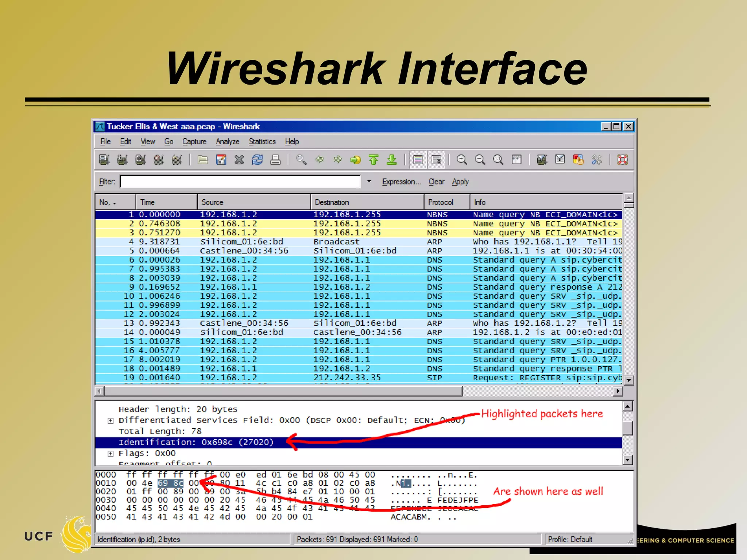747x560 pixels.
Task: Reload the capture file icon
Action: pyautogui.click(x=258, y=160)
